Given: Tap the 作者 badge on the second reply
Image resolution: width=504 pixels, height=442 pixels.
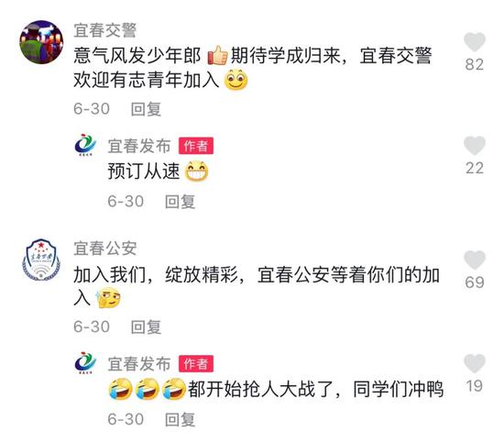Looking at the screenshot, I should click(196, 364).
